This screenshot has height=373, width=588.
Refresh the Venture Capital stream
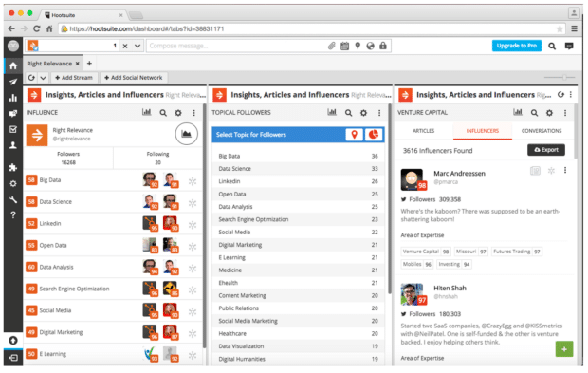coord(560,95)
